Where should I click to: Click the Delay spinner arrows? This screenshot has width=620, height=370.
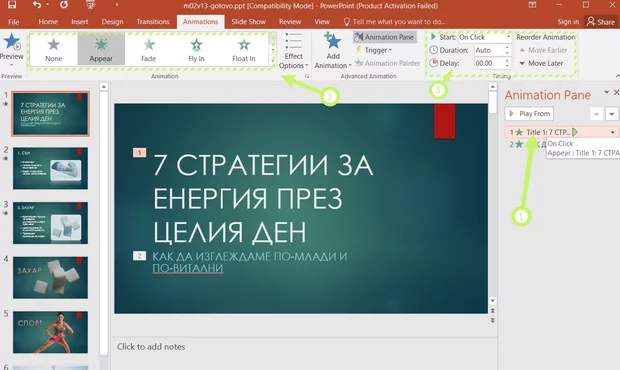507,63
